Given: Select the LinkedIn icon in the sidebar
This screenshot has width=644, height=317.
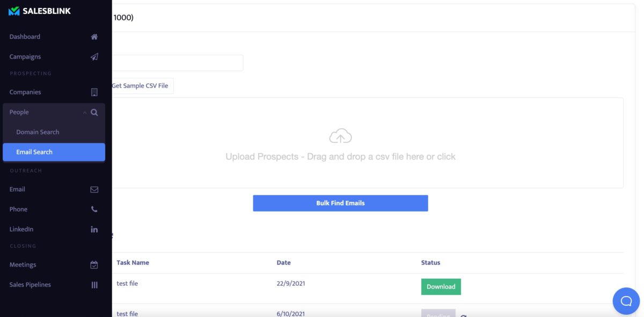Looking at the screenshot, I should point(94,229).
